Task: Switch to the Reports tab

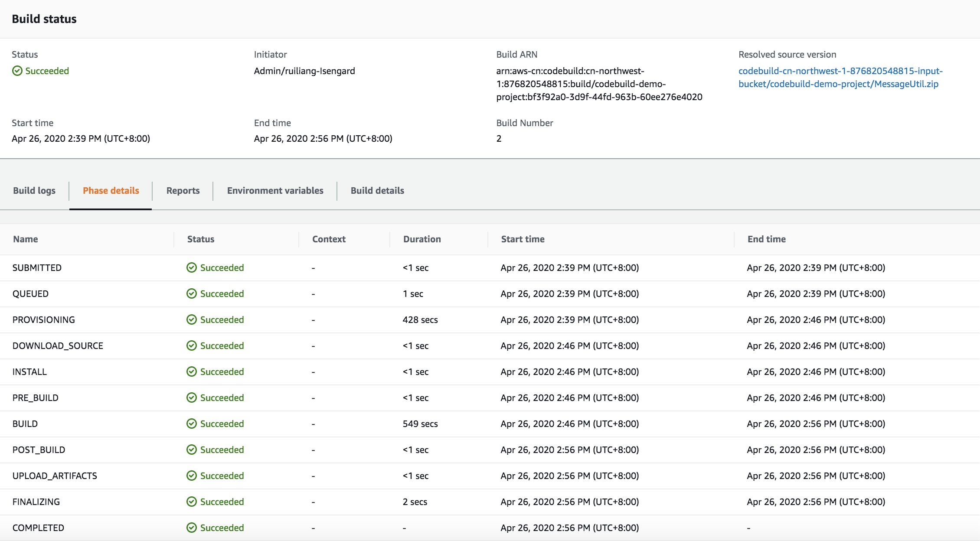Action: coord(183,191)
